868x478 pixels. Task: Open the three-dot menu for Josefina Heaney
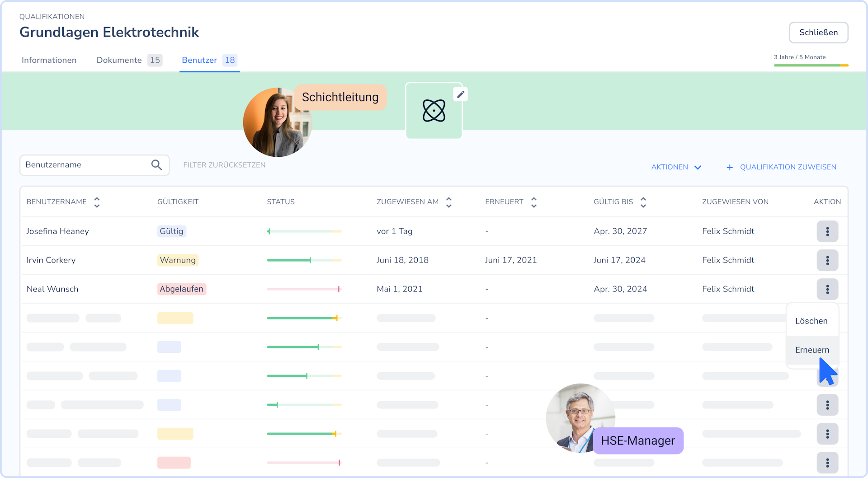coord(827,231)
